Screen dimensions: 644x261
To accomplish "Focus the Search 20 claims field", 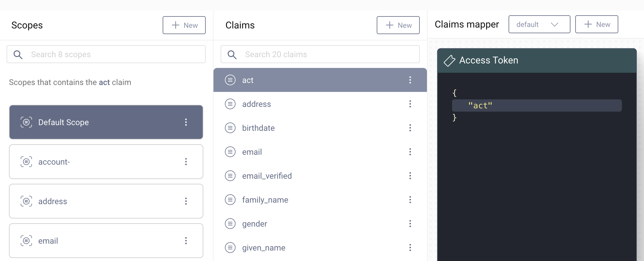I will (x=320, y=54).
